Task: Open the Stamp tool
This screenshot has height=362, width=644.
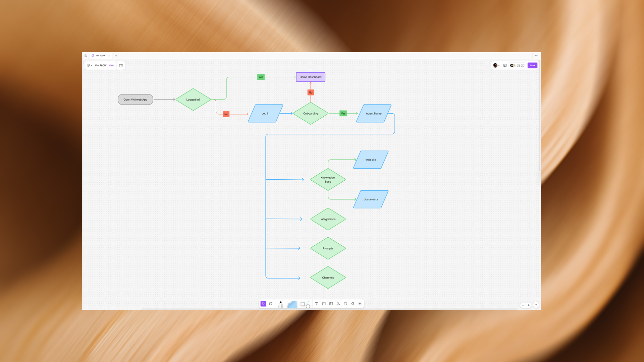Action: tap(338, 304)
